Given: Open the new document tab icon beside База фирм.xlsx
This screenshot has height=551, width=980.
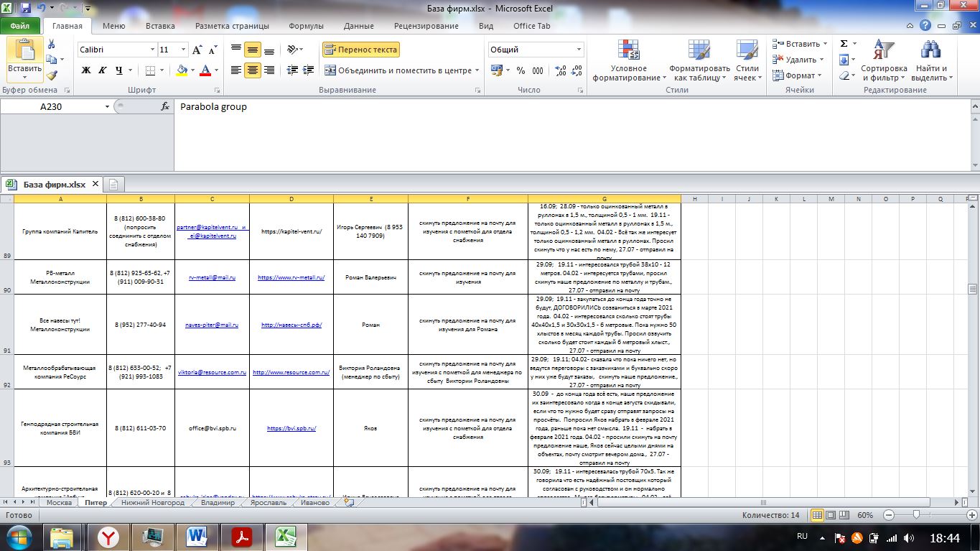Looking at the screenshot, I should (x=115, y=184).
